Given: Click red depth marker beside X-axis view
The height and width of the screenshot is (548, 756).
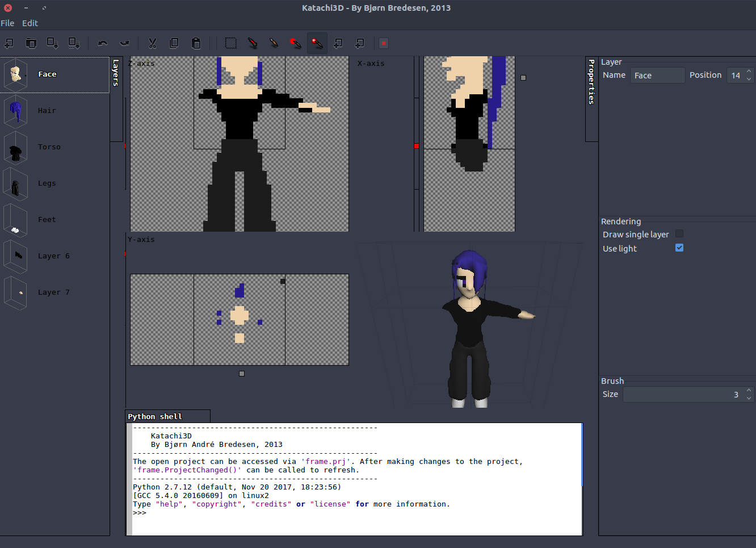Looking at the screenshot, I should click(417, 146).
